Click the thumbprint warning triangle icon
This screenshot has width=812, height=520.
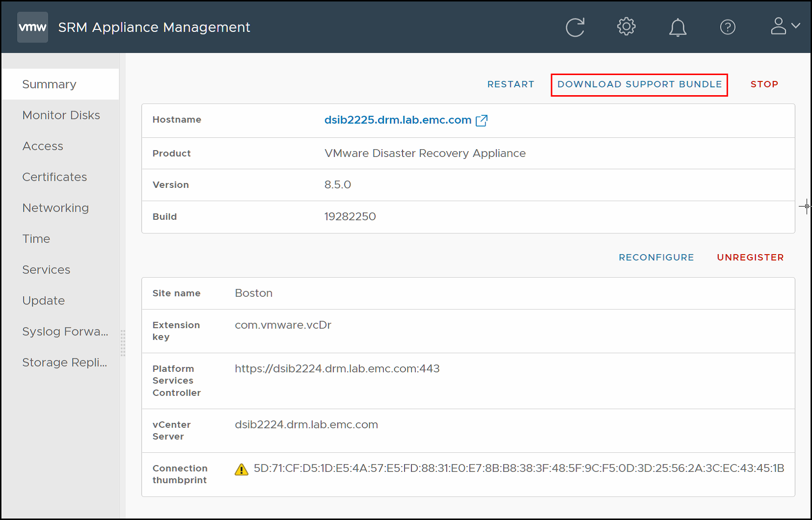tap(241, 469)
